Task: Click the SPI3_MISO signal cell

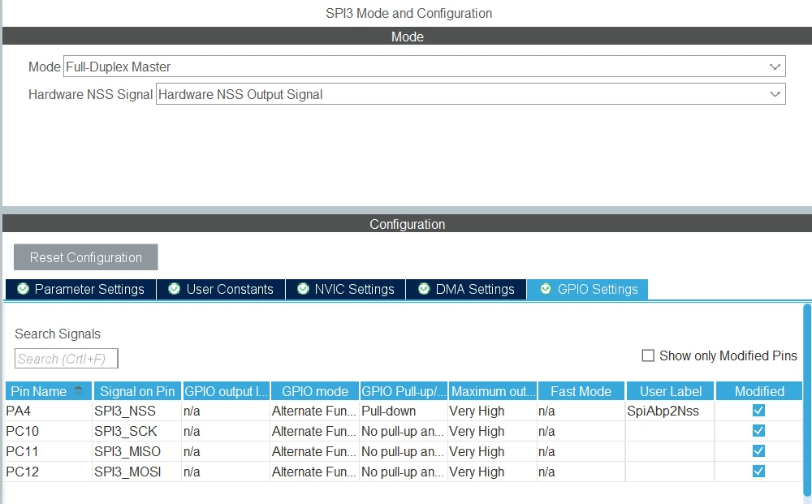Action: (137, 451)
